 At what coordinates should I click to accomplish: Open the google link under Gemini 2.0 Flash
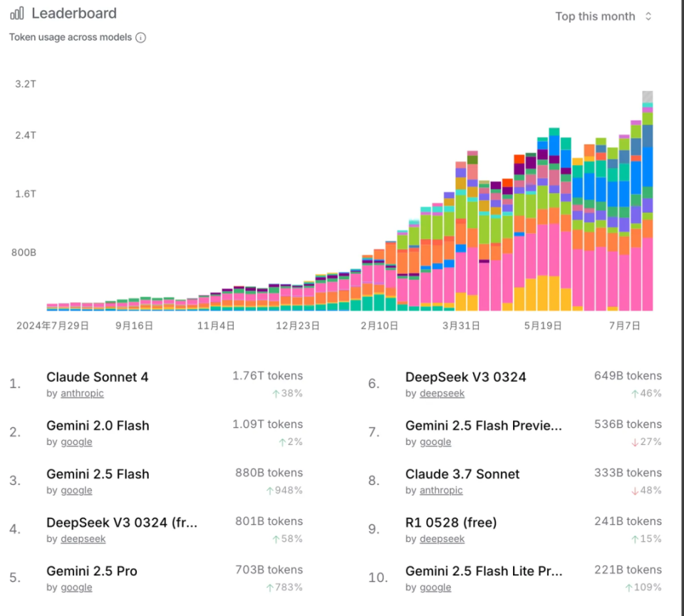[76, 442]
